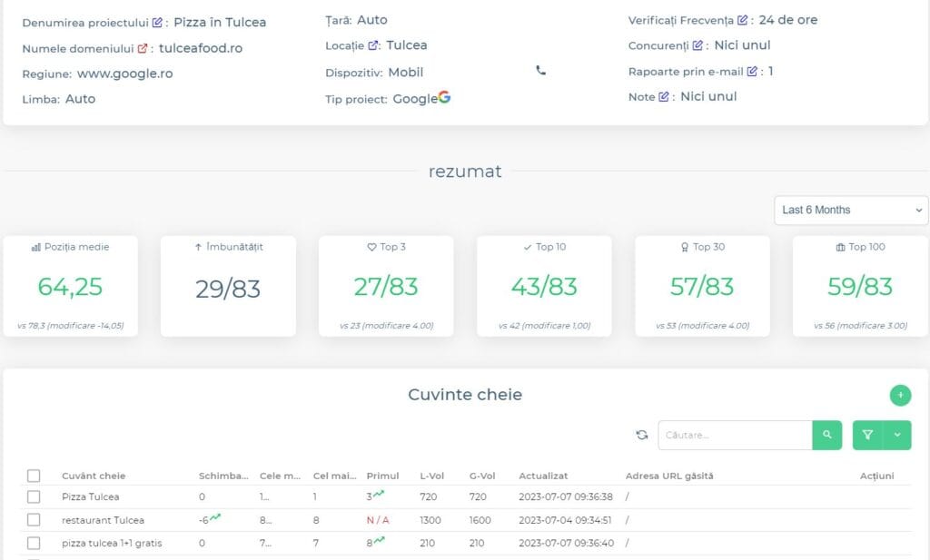930x560 pixels.
Task: Check the header checkbox in the keyword table
Action: 34,475
